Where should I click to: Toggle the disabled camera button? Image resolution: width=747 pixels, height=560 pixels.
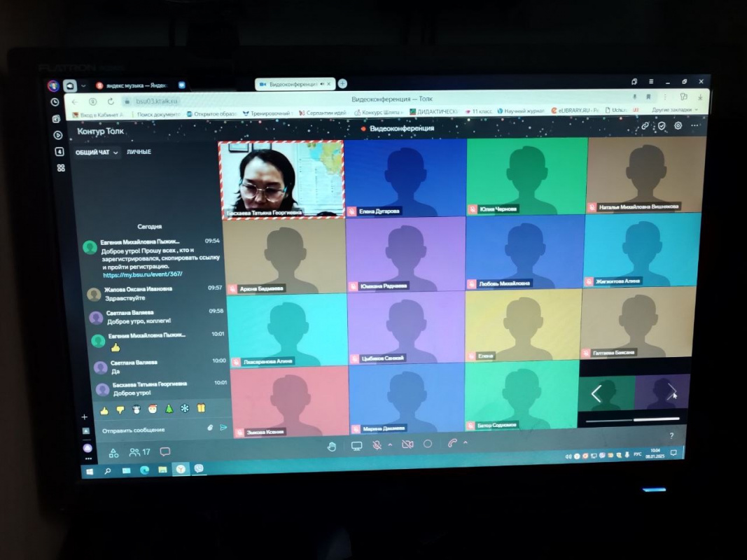coord(407,444)
